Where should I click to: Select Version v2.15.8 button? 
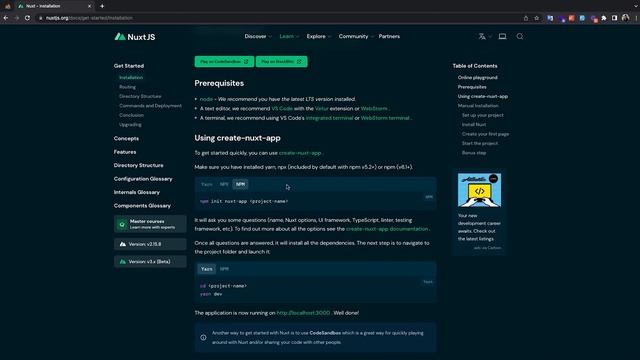pyautogui.click(x=150, y=244)
